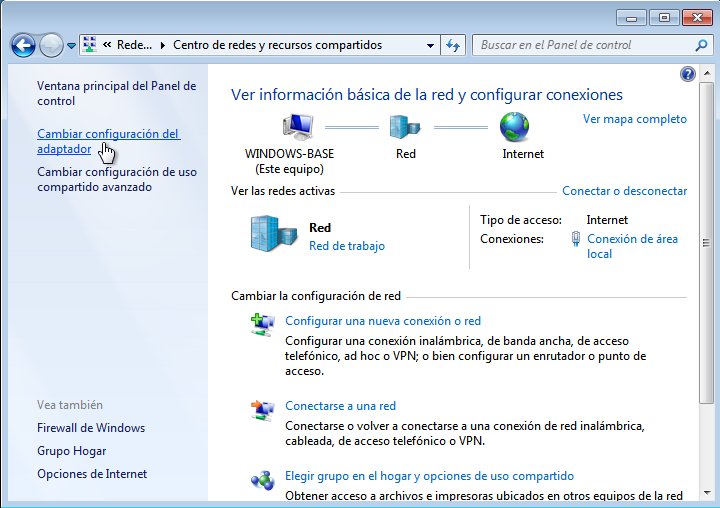
Task: Open 'Ver mapa completo' link
Action: pos(635,119)
